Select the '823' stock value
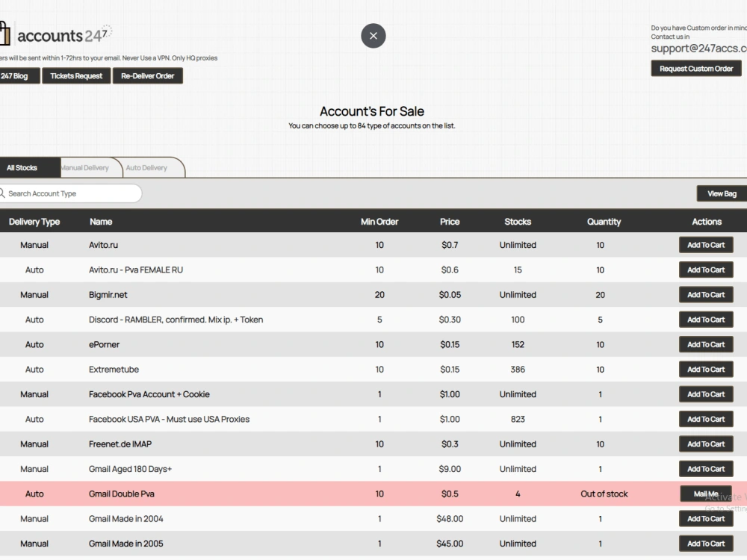 (x=518, y=419)
